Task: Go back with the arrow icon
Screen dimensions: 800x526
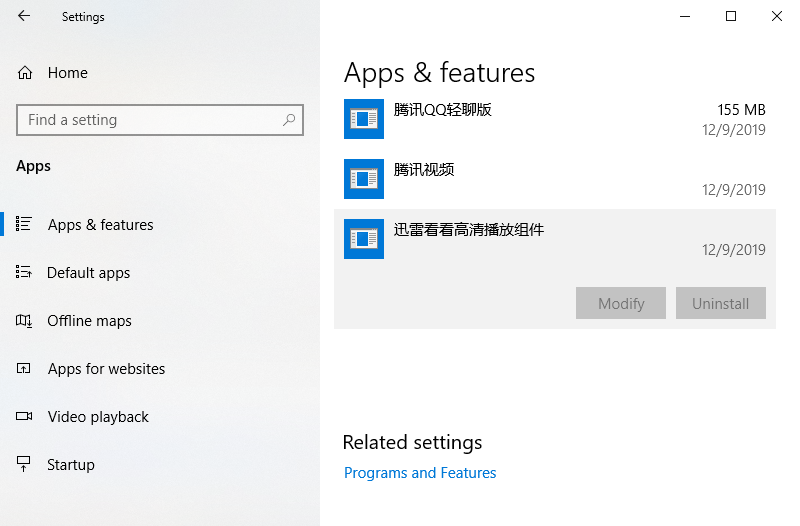Action: click(24, 16)
